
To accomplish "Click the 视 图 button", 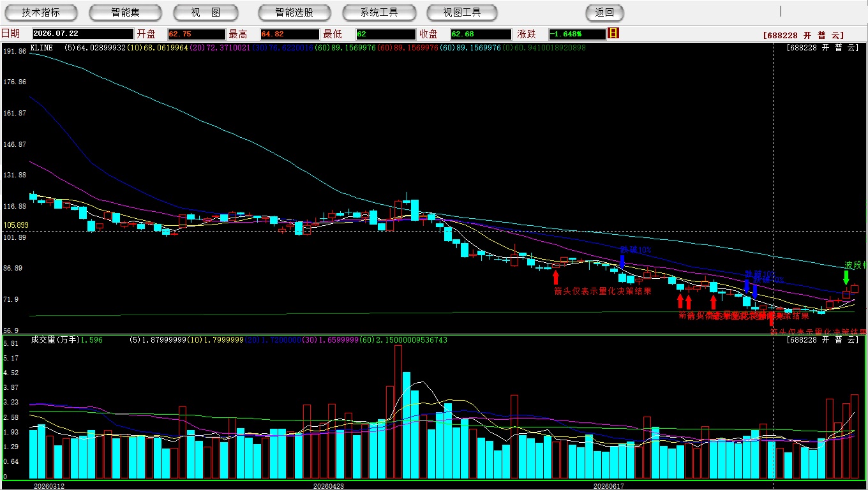I will 206,12.
